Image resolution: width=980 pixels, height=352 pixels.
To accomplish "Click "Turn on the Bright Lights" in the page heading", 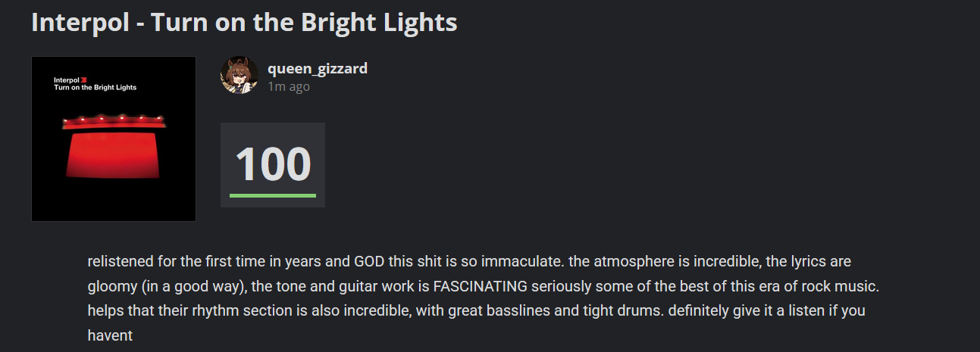I will coord(304,23).
